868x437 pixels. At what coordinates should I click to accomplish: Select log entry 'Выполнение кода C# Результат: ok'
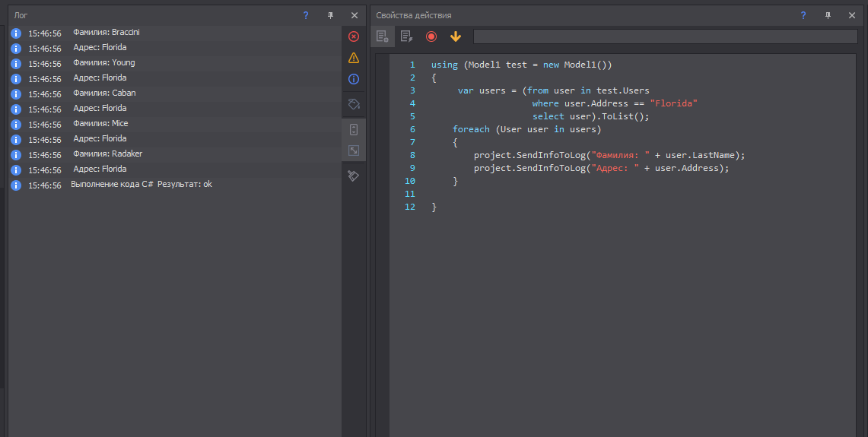point(141,185)
